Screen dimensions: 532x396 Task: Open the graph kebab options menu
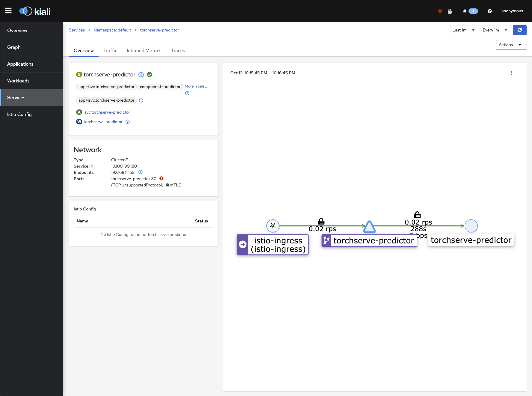tap(511, 73)
